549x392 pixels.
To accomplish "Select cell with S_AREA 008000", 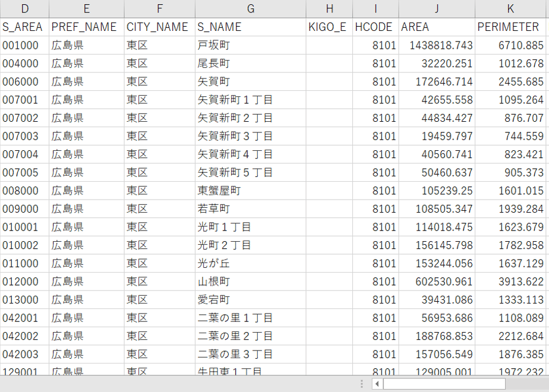I will click(24, 191).
